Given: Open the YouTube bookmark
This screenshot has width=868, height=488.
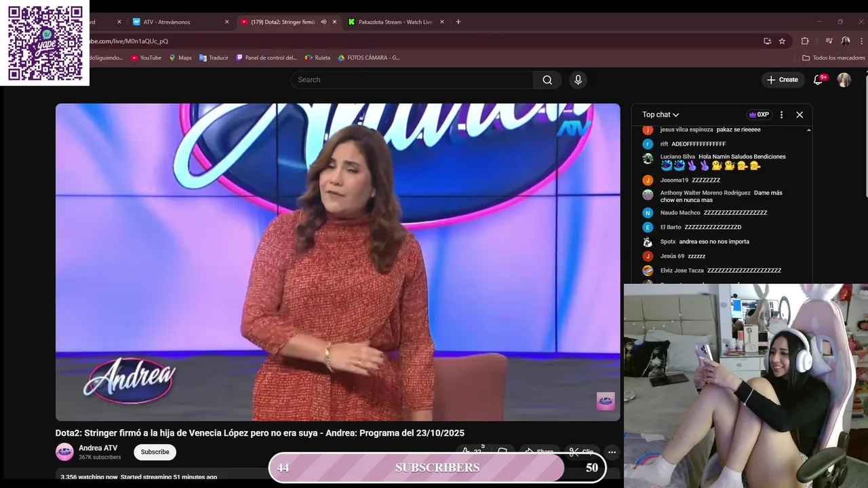Looking at the screenshot, I should (x=146, y=58).
